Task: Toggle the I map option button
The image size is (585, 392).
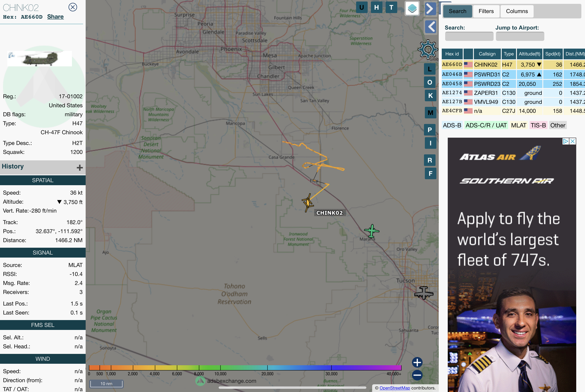Action: point(430,143)
